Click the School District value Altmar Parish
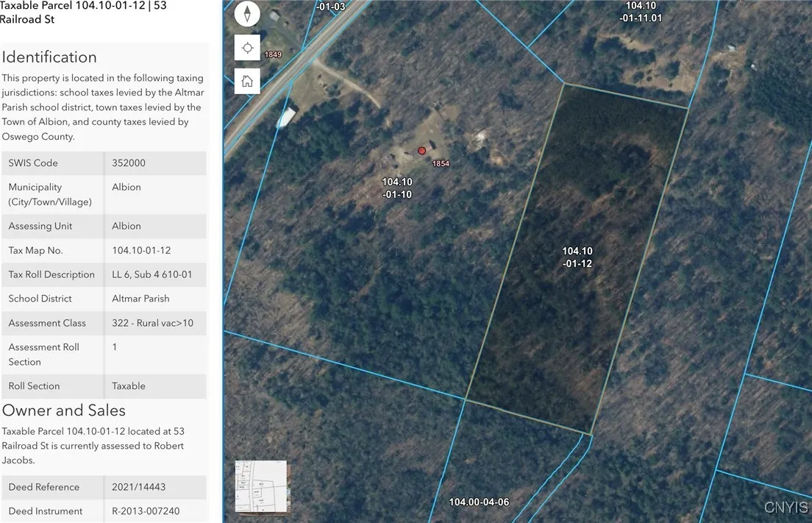 click(140, 299)
